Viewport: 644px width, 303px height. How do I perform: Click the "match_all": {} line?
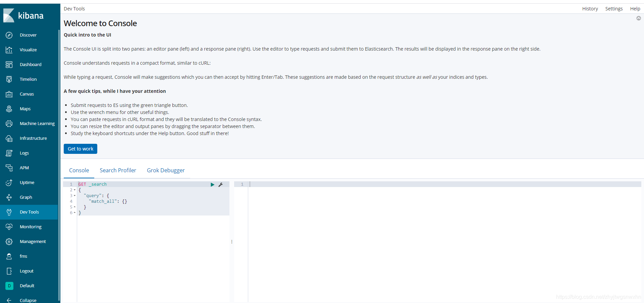click(x=108, y=201)
